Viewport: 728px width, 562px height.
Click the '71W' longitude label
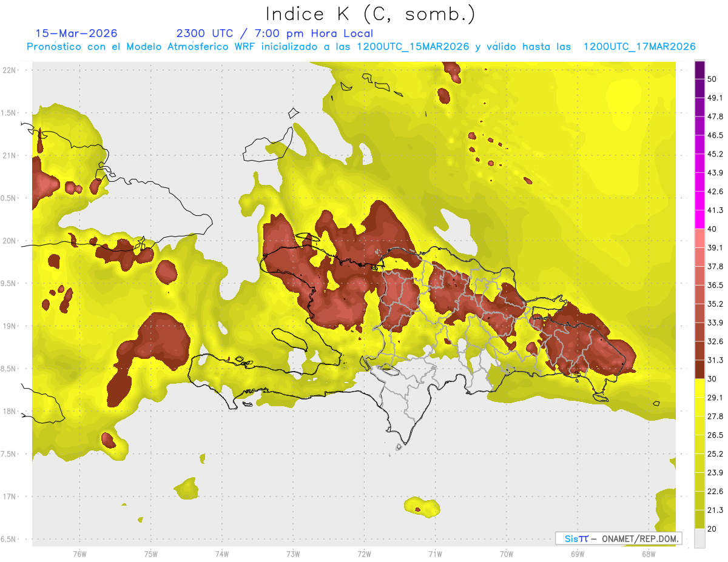[435, 554]
